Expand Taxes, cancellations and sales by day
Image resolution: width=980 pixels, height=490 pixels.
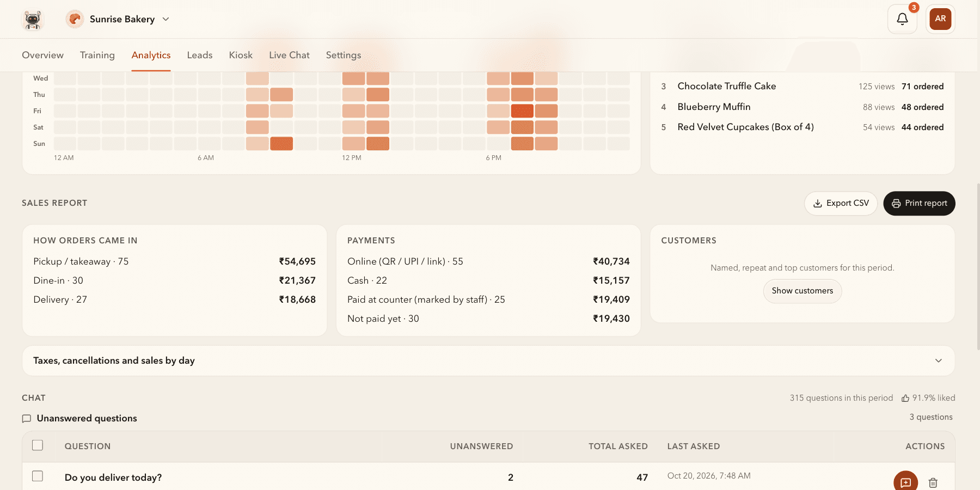[x=488, y=360]
